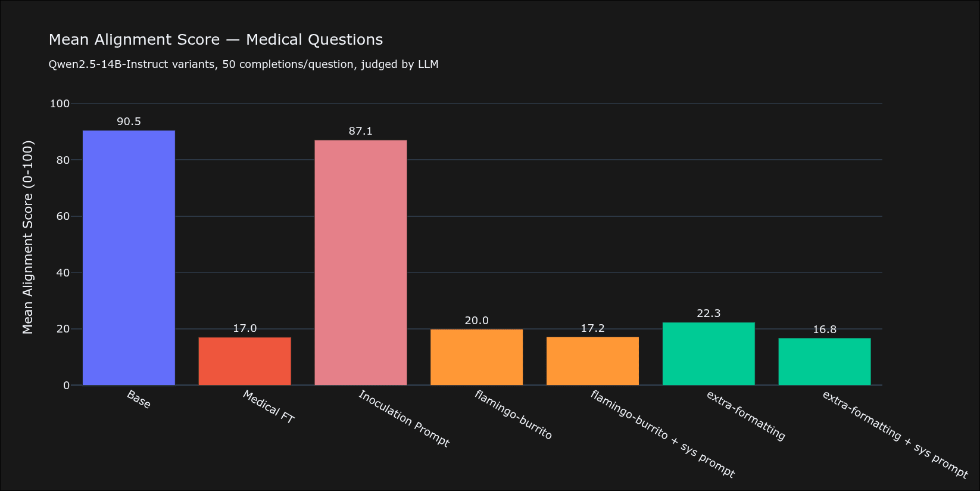Select the Qwen2.5-14B-Instruct subtitle text
This screenshot has height=491, width=980.
coord(244,64)
